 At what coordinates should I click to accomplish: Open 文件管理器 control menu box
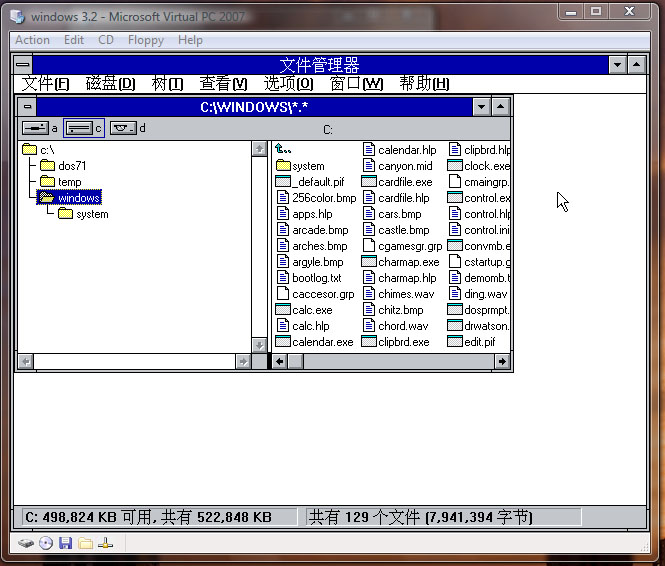coord(23,65)
